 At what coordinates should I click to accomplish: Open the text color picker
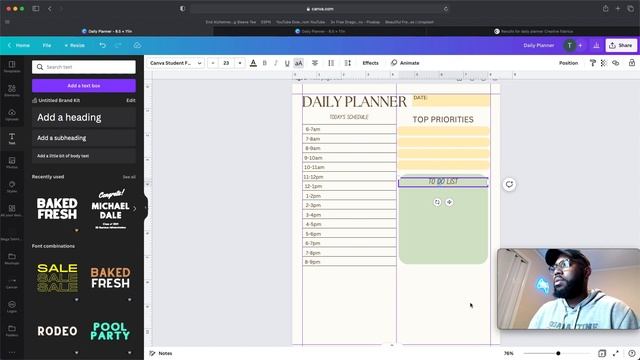tap(253, 63)
